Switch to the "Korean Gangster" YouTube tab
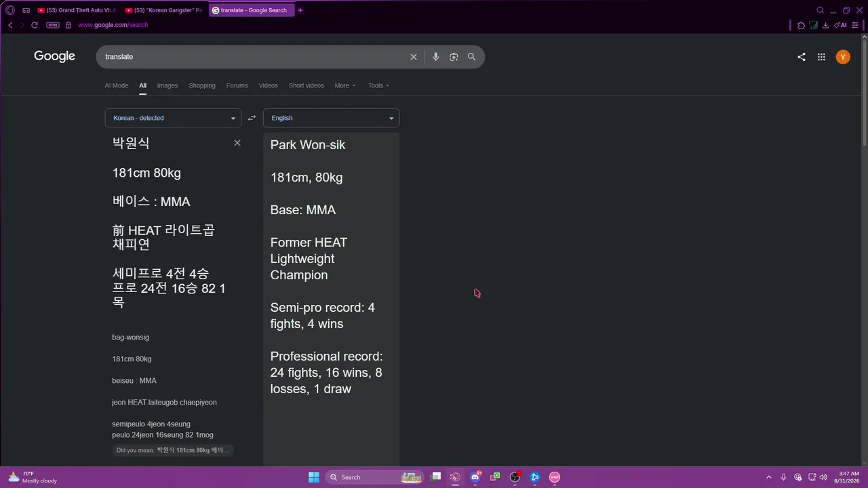The height and width of the screenshot is (488, 868). tap(164, 10)
